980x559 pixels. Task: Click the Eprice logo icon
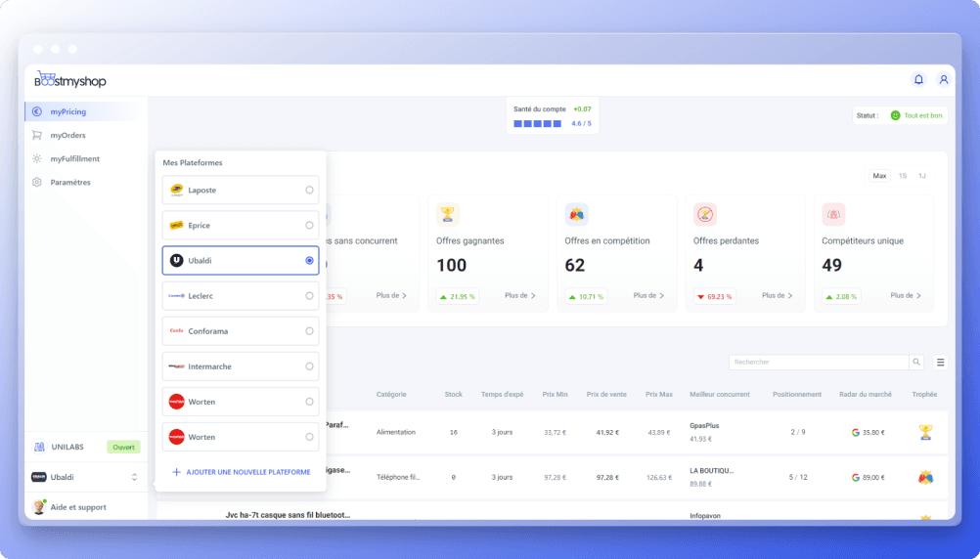tap(176, 226)
